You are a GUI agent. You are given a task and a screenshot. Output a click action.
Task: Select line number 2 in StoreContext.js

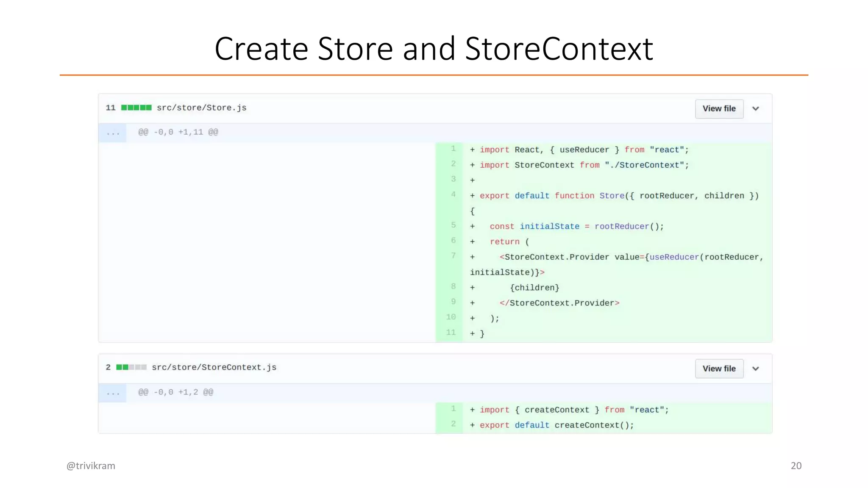coord(453,424)
